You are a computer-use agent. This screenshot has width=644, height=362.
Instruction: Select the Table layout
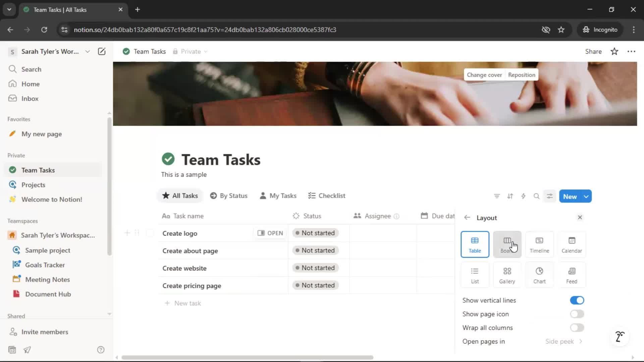475,244
